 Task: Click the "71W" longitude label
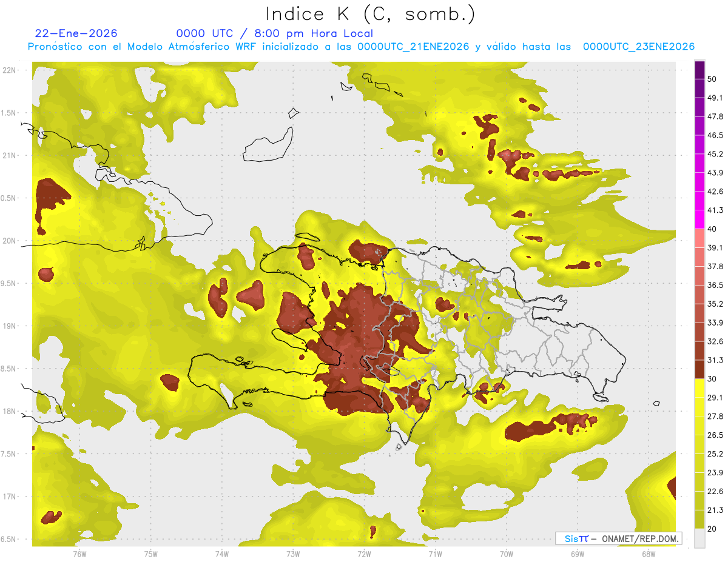point(435,554)
